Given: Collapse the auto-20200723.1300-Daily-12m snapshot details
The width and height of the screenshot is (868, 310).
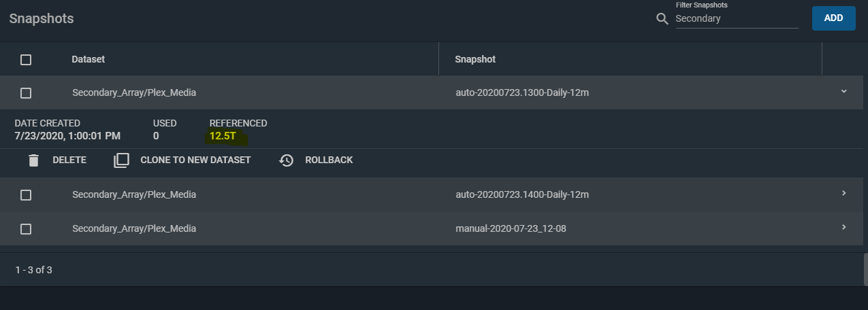Looking at the screenshot, I should [x=843, y=91].
